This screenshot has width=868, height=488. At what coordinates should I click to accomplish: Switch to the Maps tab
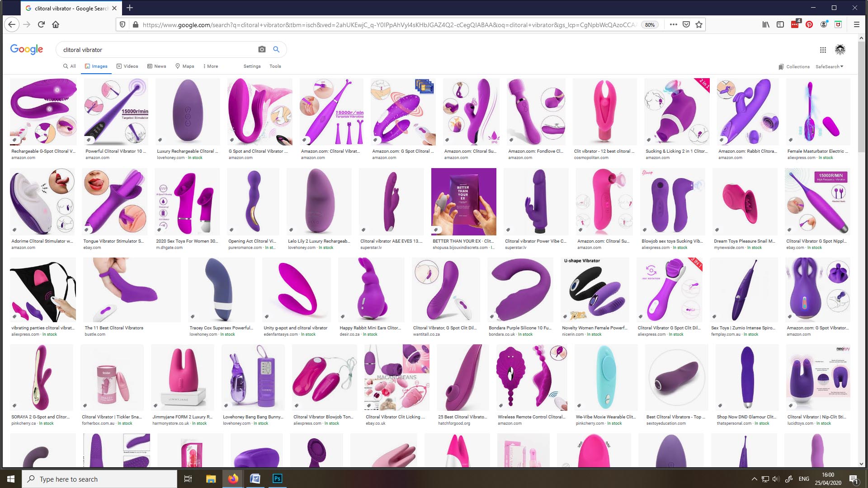point(184,66)
